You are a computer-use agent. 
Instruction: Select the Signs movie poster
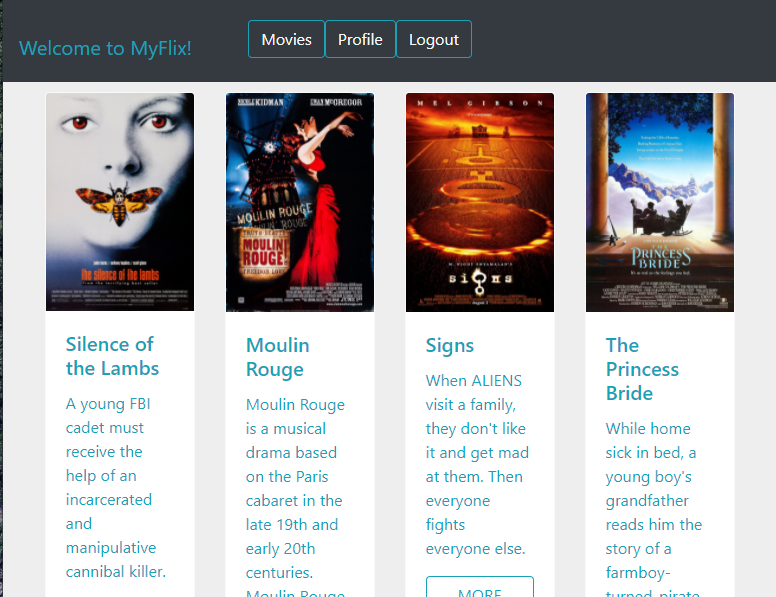point(480,202)
